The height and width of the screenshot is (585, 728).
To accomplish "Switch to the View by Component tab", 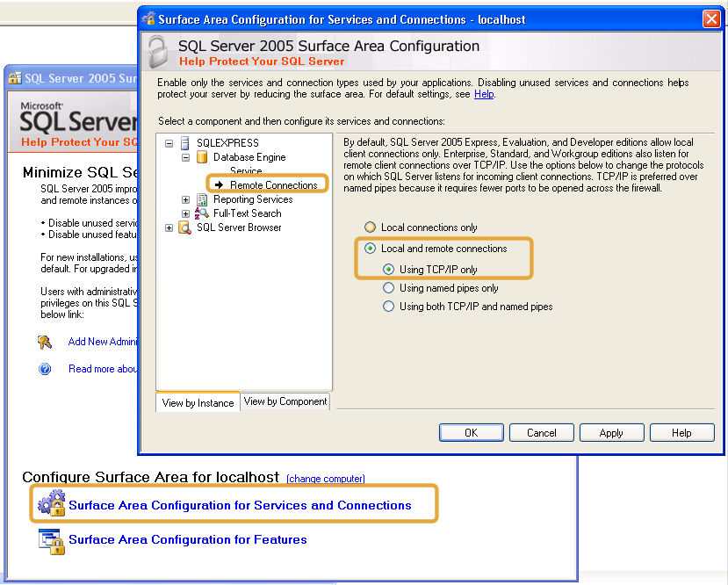I will [285, 401].
